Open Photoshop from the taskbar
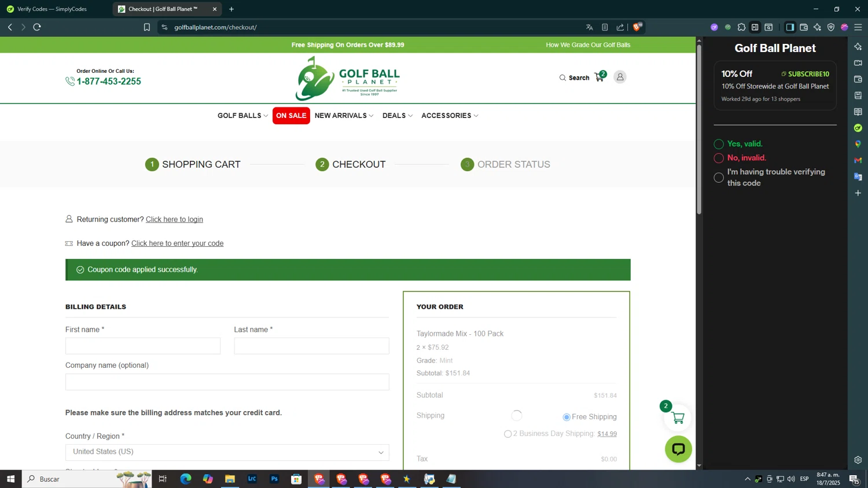Image resolution: width=868 pixels, height=488 pixels. (x=274, y=479)
